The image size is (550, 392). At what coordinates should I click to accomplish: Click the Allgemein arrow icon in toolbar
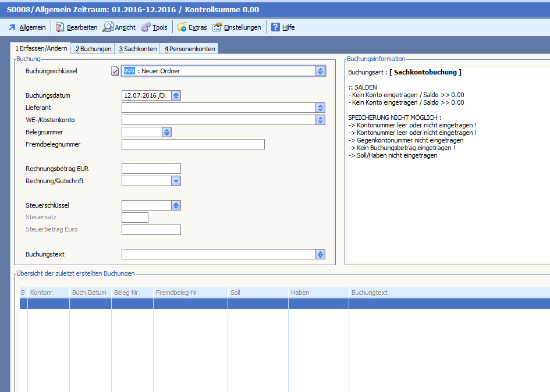[12, 27]
